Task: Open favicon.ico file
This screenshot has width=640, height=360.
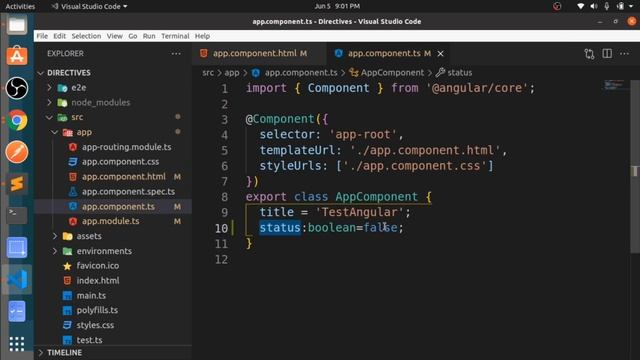Action: pyautogui.click(x=98, y=266)
